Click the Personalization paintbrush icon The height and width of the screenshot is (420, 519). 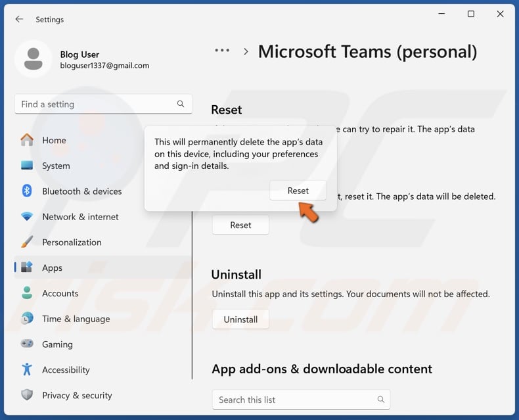click(27, 242)
